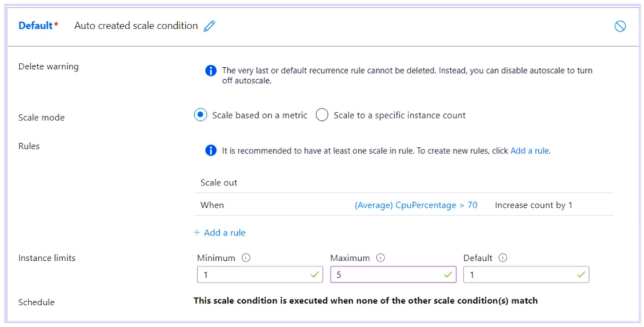Screen dimensions: 644x327
Task: Click the info icon next to rules recommendation
Action: point(211,150)
